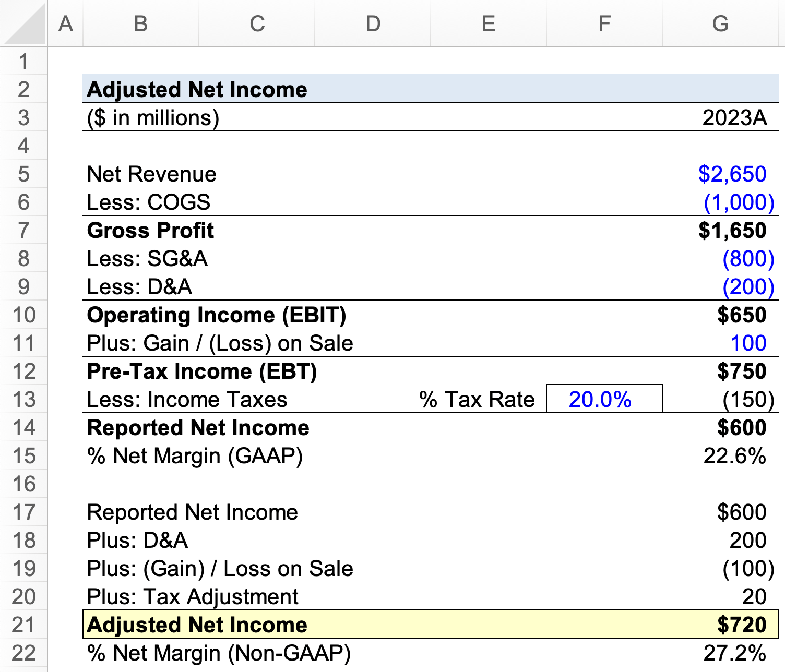The height and width of the screenshot is (672, 785).
Task: Select row header 13
Action: tap(23, 400)
